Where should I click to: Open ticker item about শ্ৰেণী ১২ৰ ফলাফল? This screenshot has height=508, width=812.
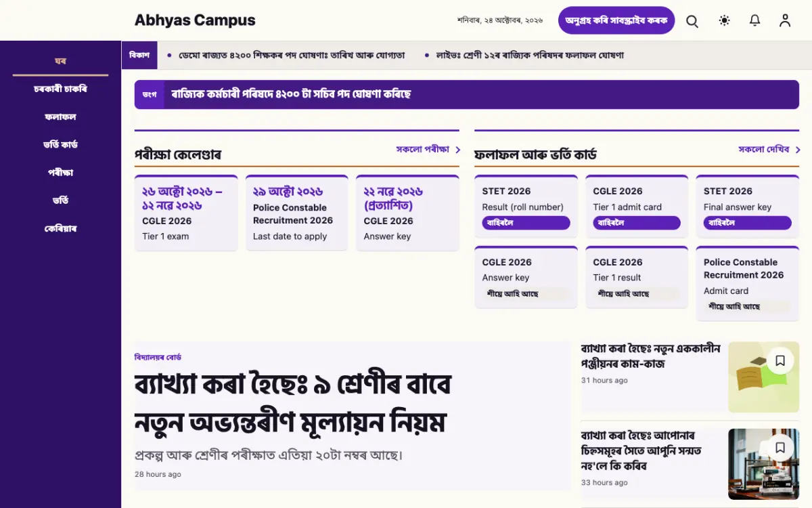click(529, 55)
